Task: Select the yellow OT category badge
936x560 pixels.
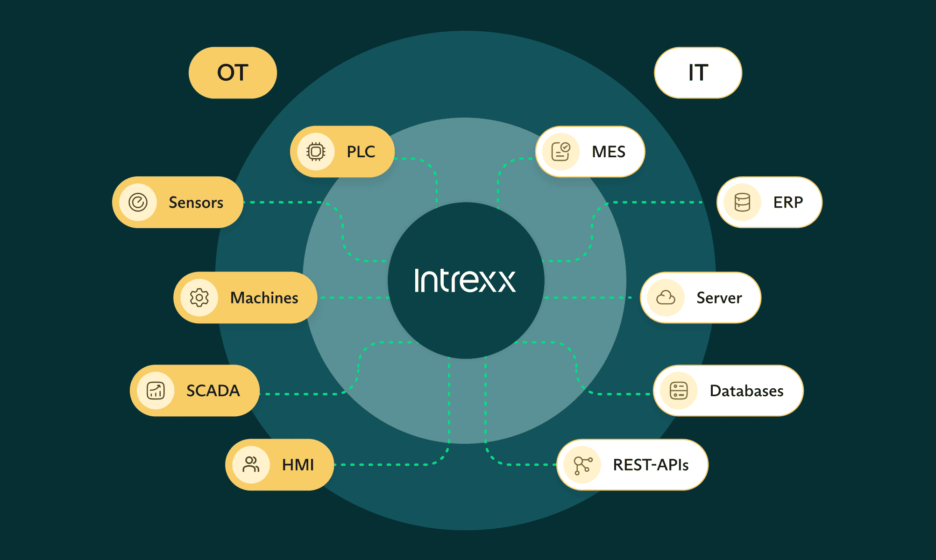Action: 233,73
